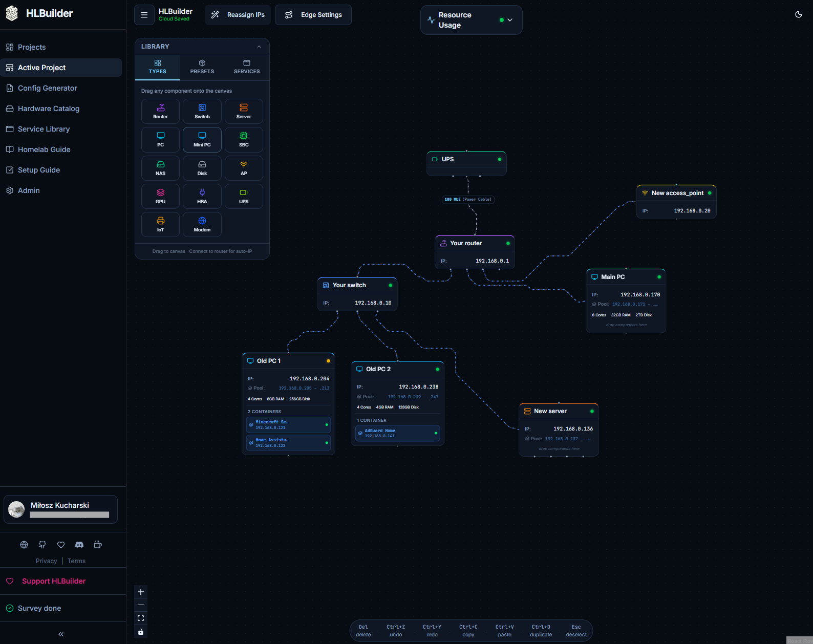Open Active Project in sidebar
The image size is (813, 644).
pyautogui.click(x=61, y=68)
